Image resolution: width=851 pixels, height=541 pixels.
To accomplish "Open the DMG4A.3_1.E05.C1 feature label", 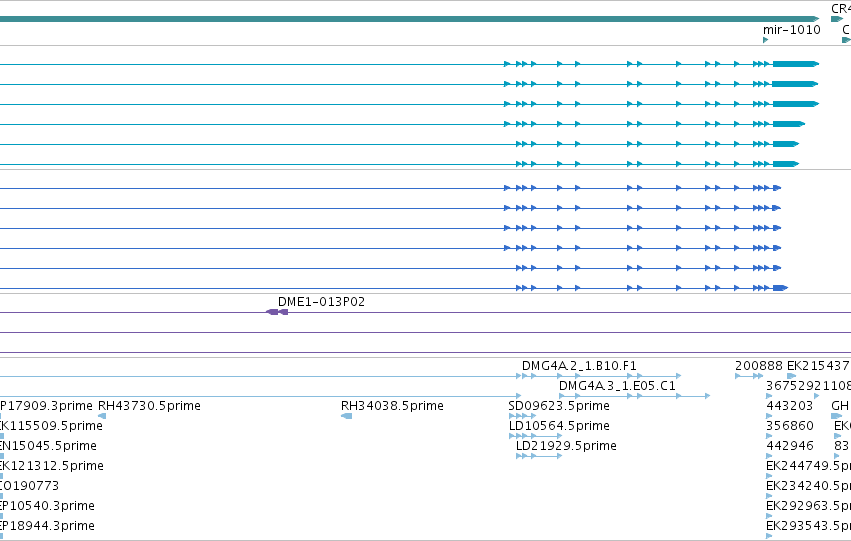I will 617,386.
